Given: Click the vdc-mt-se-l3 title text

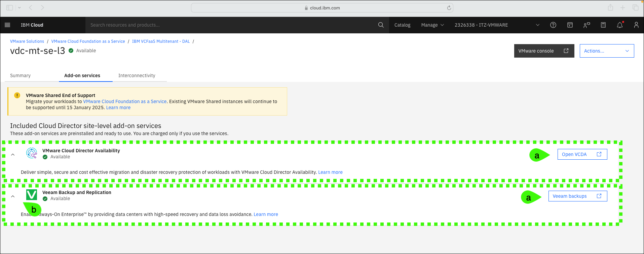Looking at the screenshot, I should [37, 51].
